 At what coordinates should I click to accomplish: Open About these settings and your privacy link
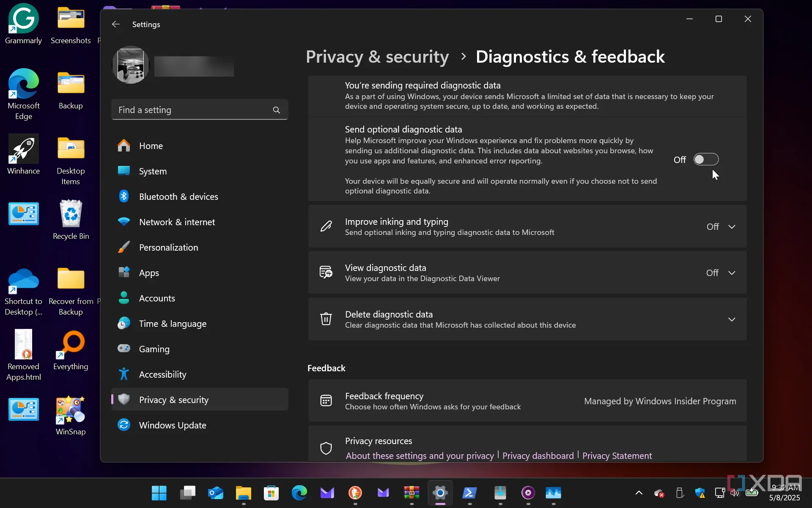[x=420, y=456]
